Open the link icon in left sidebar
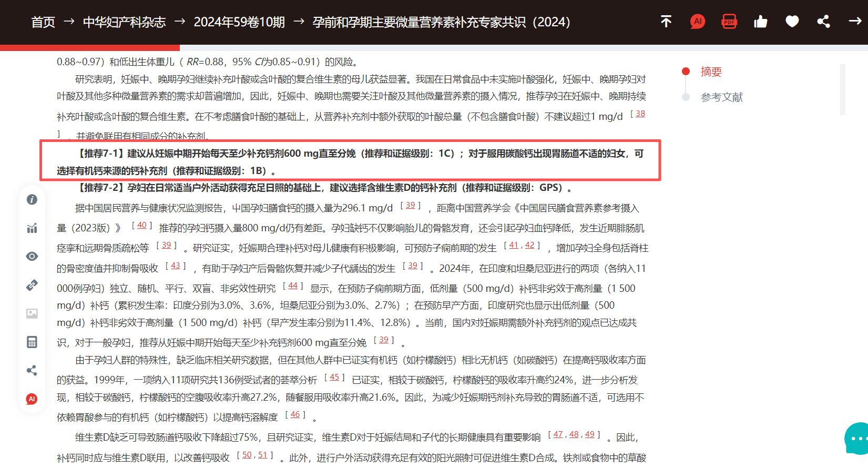The height and width of the screenshot is (468, 868). [32, 285]
